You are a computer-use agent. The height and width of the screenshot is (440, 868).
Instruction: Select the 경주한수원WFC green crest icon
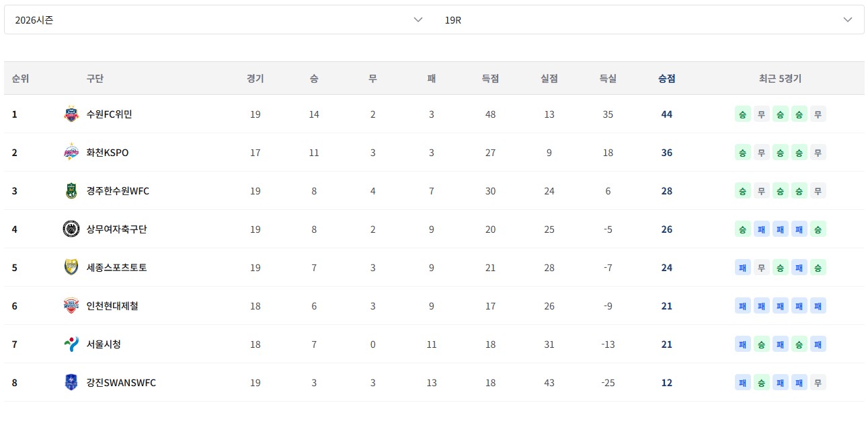pos(71,191)
